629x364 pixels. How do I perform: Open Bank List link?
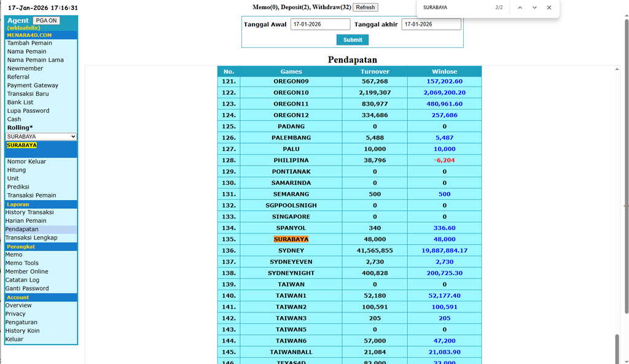click(20, 103)
